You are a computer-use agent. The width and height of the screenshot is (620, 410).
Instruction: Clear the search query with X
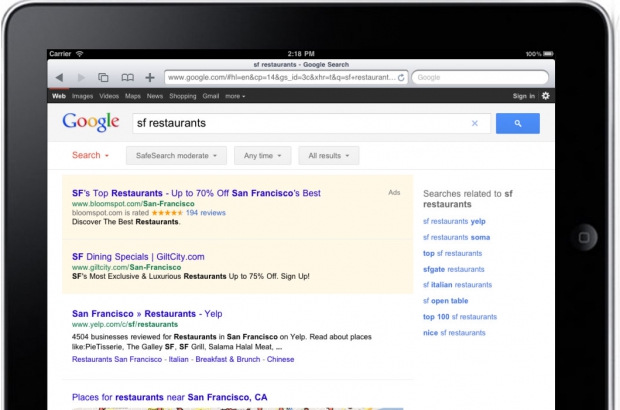pos(475,123)
